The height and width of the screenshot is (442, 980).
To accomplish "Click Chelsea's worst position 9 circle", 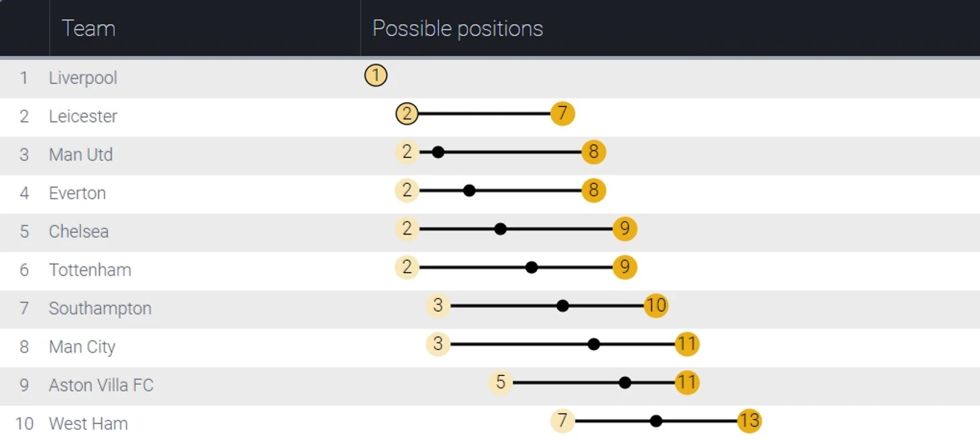I will [x=625, y=229].
